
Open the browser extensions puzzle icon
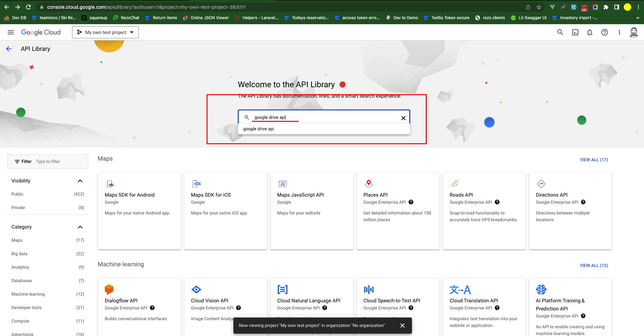click(606, 7)
